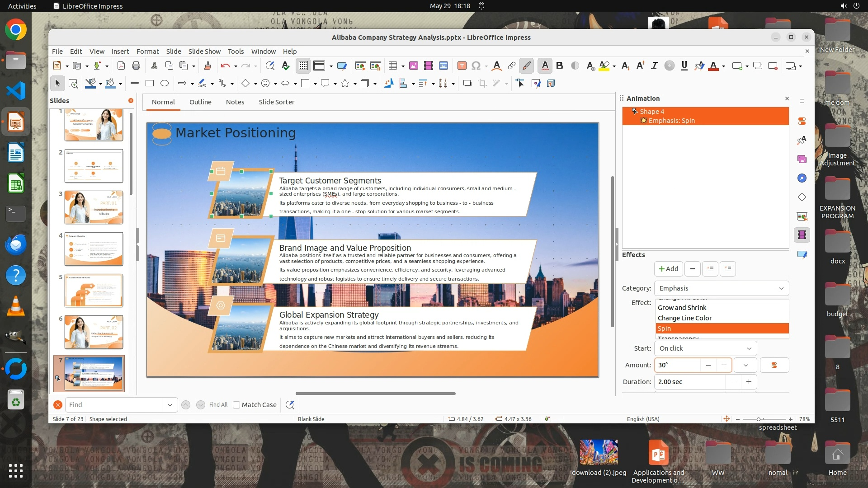Expand the Start On click dropdown

705,348
